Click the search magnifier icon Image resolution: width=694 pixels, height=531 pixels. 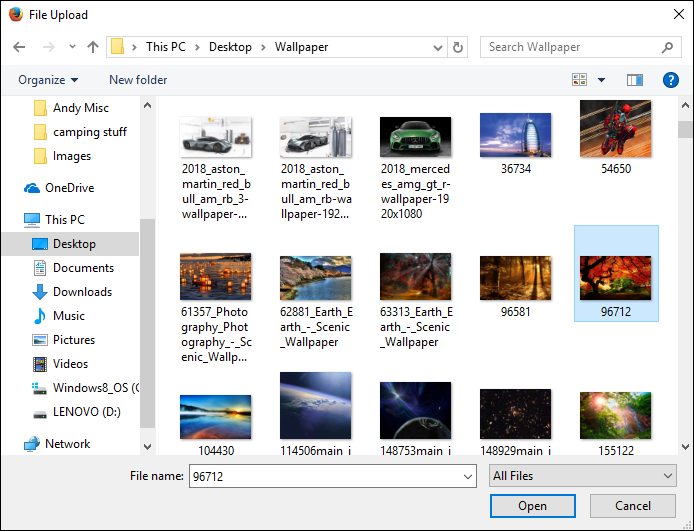coord(667,47)
